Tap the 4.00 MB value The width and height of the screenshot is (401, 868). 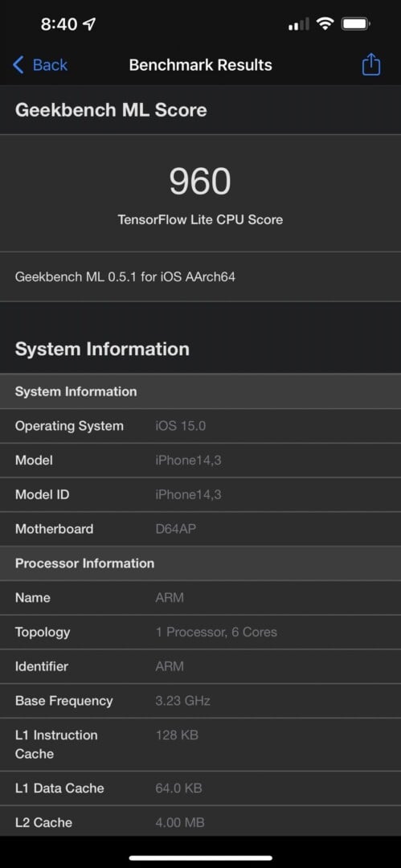coord(180,822)
